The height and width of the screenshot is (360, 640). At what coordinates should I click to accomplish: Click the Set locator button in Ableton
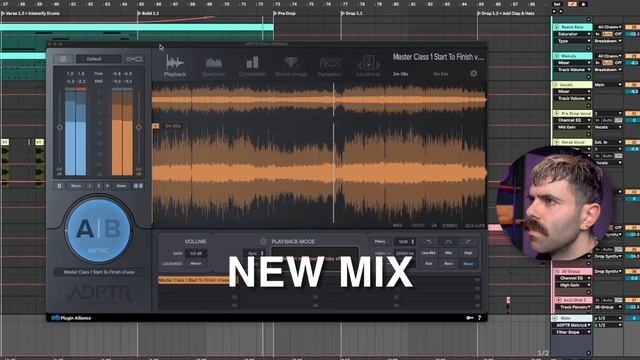[557, 4]
